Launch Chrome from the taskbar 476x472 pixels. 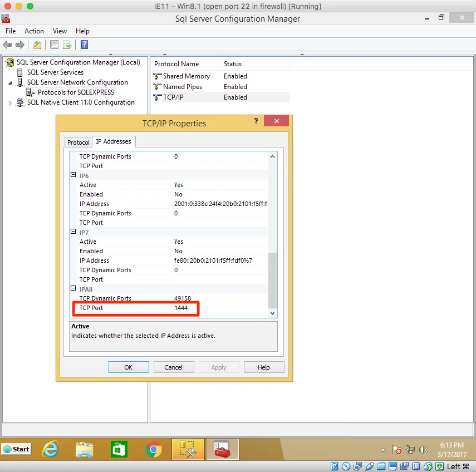(154, 450)
